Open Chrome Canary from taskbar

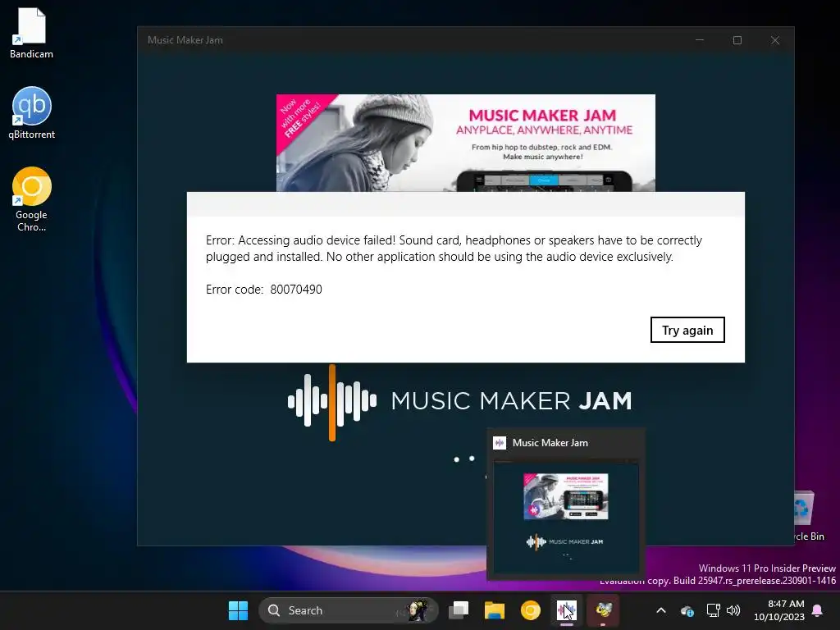pos(531,610)
